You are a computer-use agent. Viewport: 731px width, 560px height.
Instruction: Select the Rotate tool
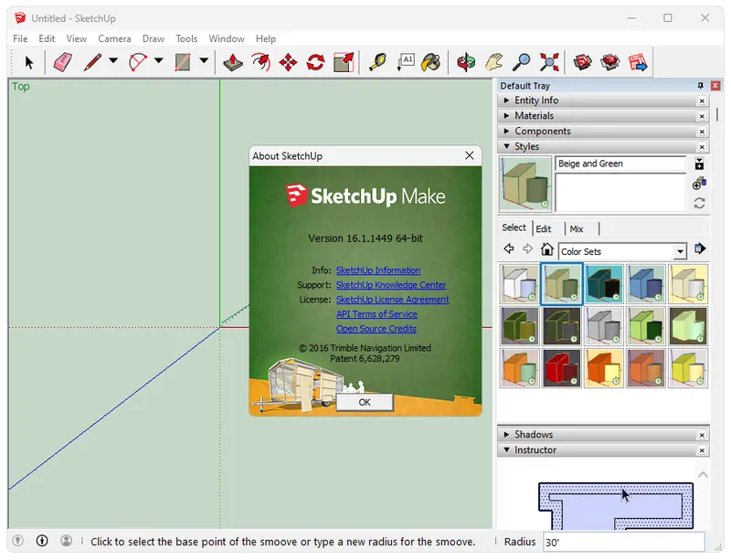pos(315,62)
